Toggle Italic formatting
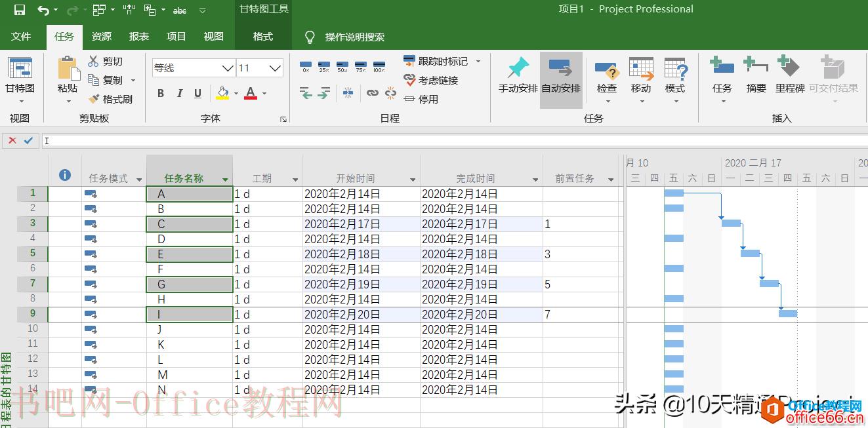Viewport: 868px width, 428px height. [179, 94]
